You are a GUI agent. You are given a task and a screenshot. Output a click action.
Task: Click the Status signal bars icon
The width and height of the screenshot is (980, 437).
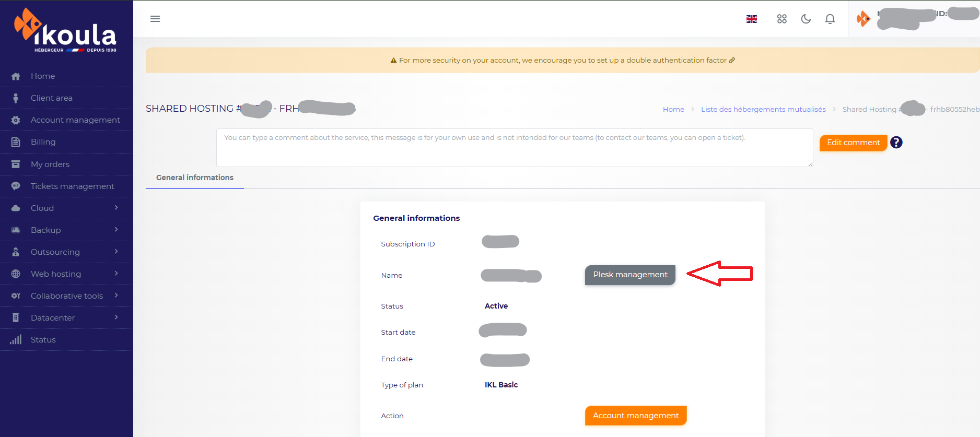point(16,339)
